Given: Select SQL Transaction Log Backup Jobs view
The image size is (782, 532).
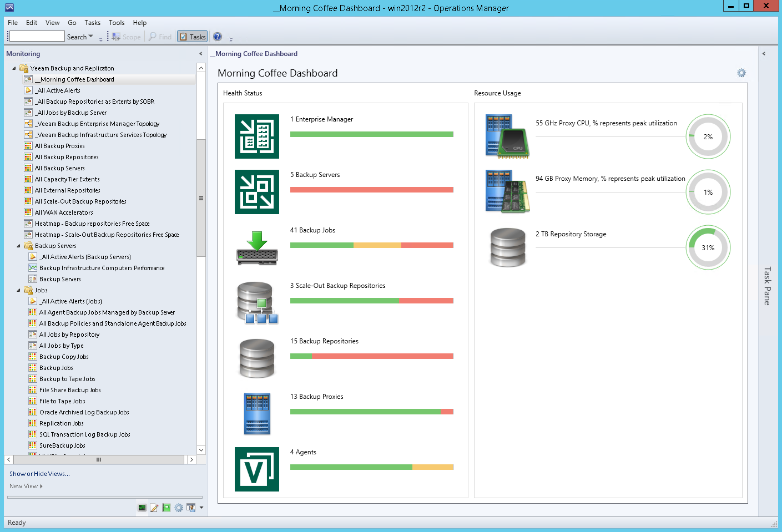Looking at the screenshot, I should (85, 434).
